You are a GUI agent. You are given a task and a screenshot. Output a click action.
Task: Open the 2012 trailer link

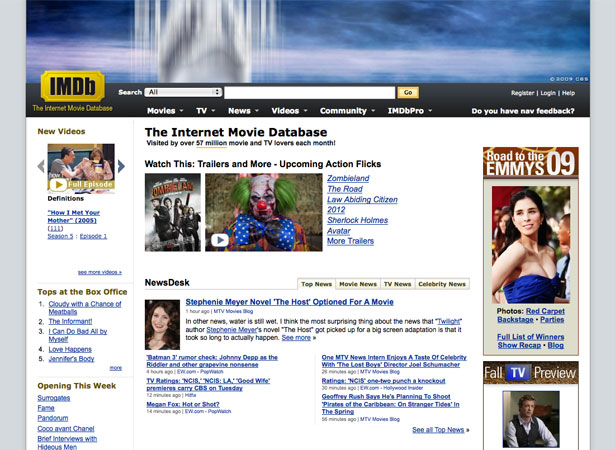tap(336, 210)
